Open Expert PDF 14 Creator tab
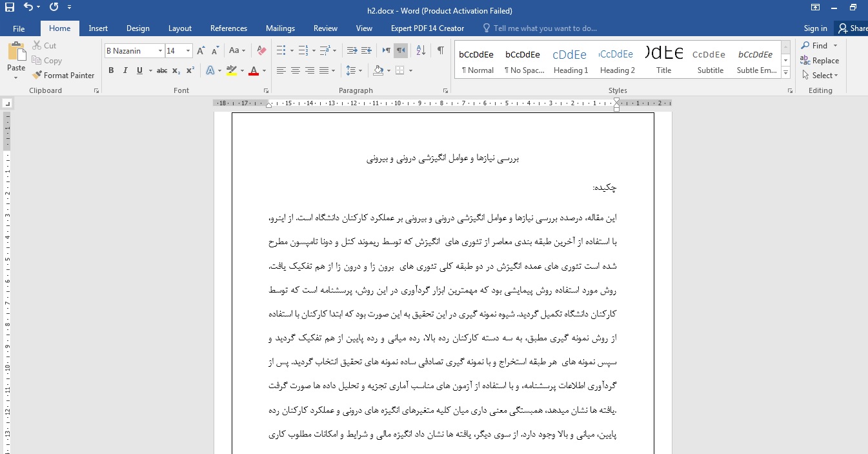Image resolution: width=868 pixels, height=454 pixels. tap(427, 28)
